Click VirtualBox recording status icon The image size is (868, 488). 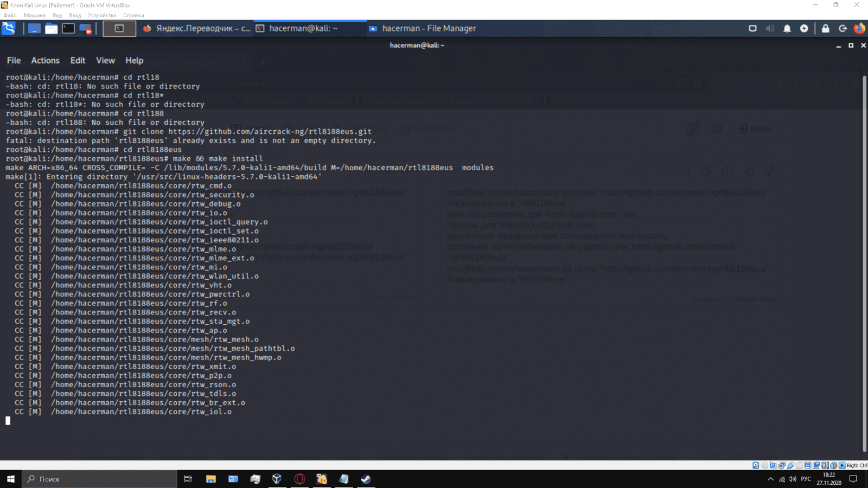tap(816, 465)
